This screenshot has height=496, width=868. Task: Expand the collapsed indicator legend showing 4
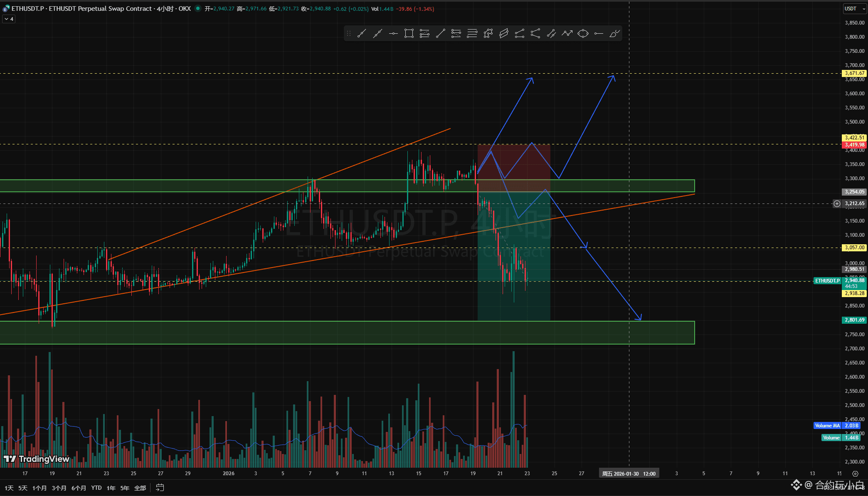[x=9, y=19]
